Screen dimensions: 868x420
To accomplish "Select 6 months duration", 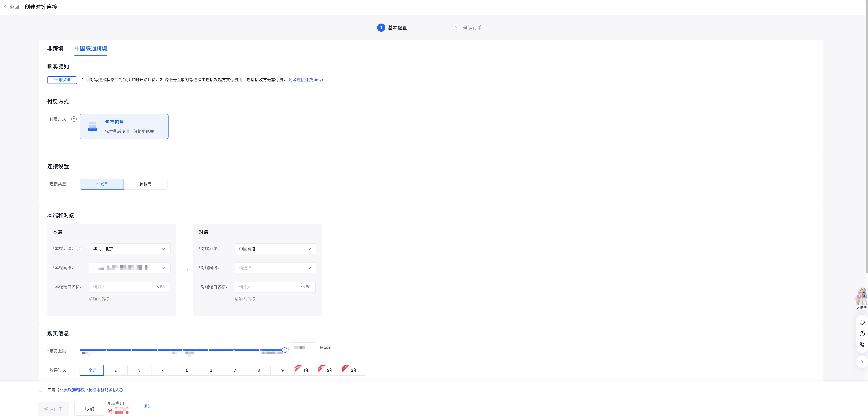I will coord(211,370).
